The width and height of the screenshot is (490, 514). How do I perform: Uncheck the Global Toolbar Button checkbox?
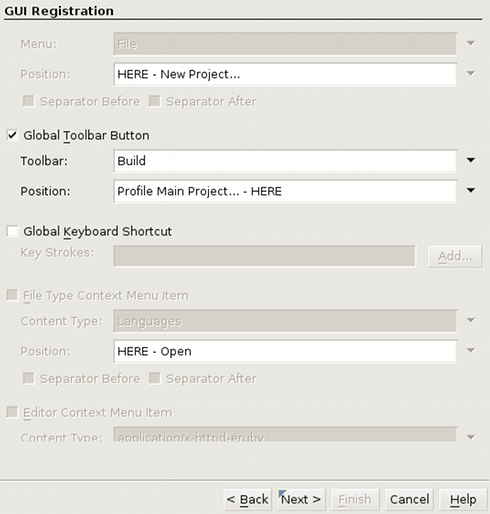(12, 135)
